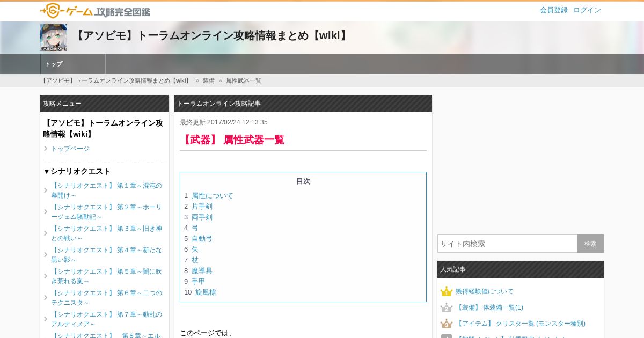
Task: Click the トーラムオンライン攻略記事 panel header
Action: point(303,104)
